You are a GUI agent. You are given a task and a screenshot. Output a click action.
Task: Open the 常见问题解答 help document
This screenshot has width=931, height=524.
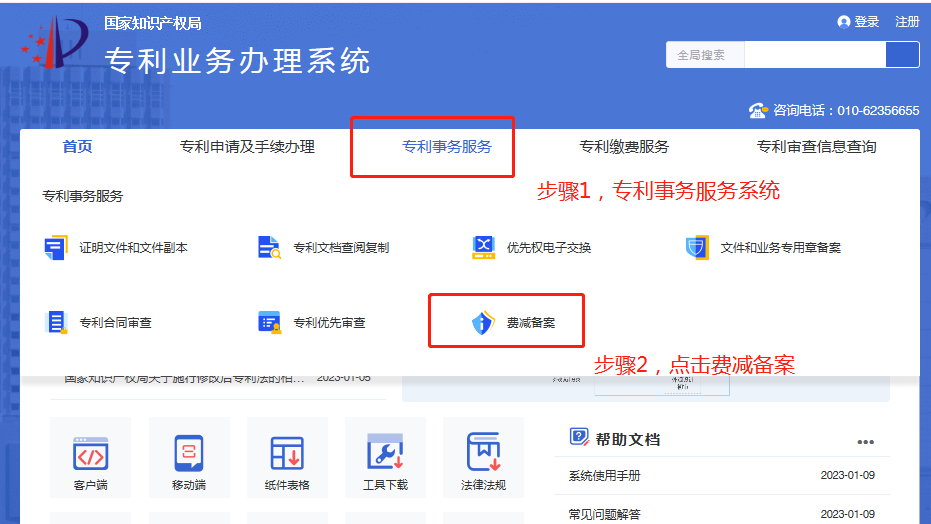pyautogui.click(x=604, y=515)
